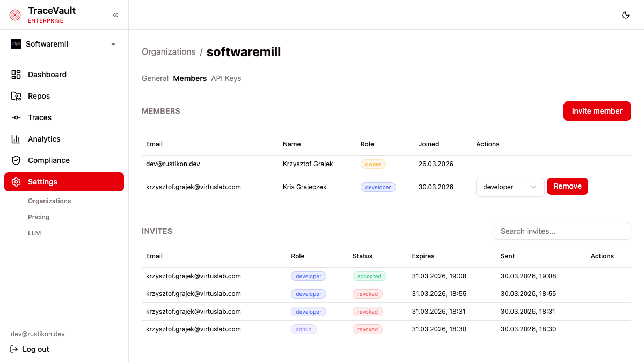Click the Log out arrow icon

14,349
